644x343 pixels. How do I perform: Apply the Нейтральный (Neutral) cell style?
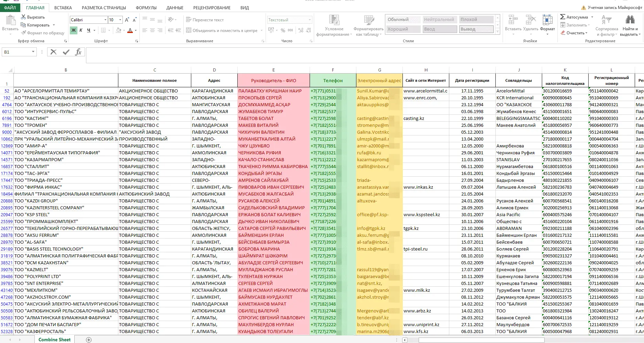pyautogui.click(x=440, y=20)
